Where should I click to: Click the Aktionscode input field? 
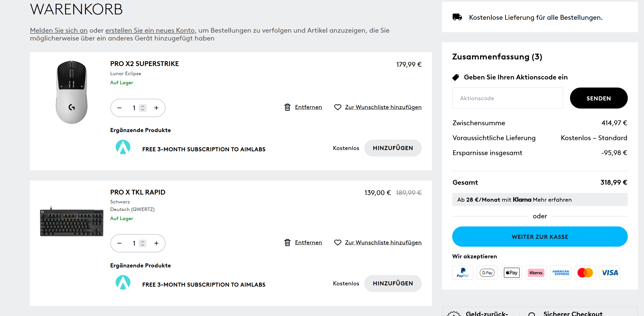pos(507,98)
